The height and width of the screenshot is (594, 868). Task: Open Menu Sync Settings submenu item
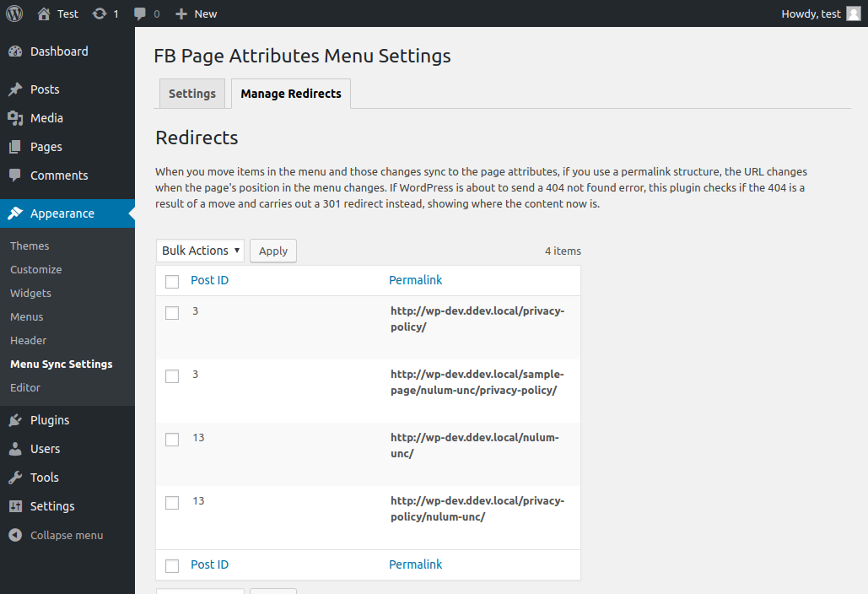click(62, 364)
